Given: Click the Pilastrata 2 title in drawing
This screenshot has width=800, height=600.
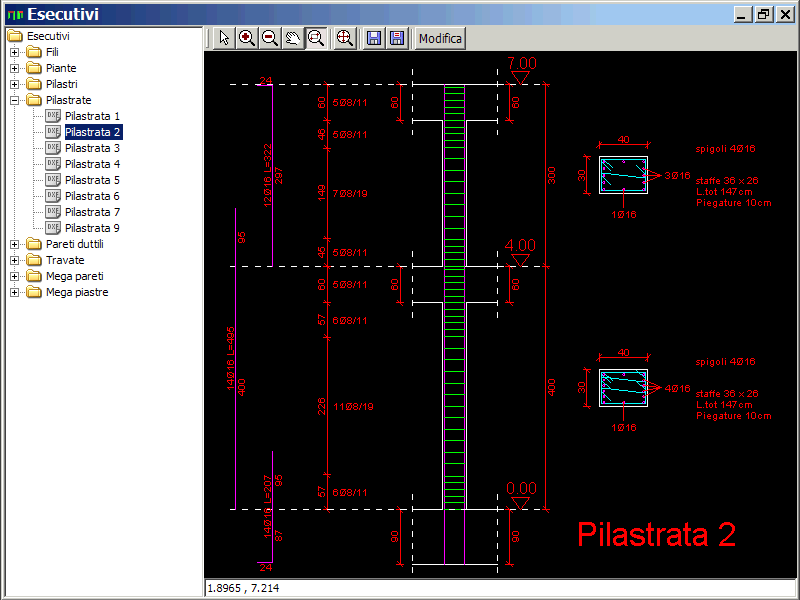Looking at the screenshot, I should (657, 534).
